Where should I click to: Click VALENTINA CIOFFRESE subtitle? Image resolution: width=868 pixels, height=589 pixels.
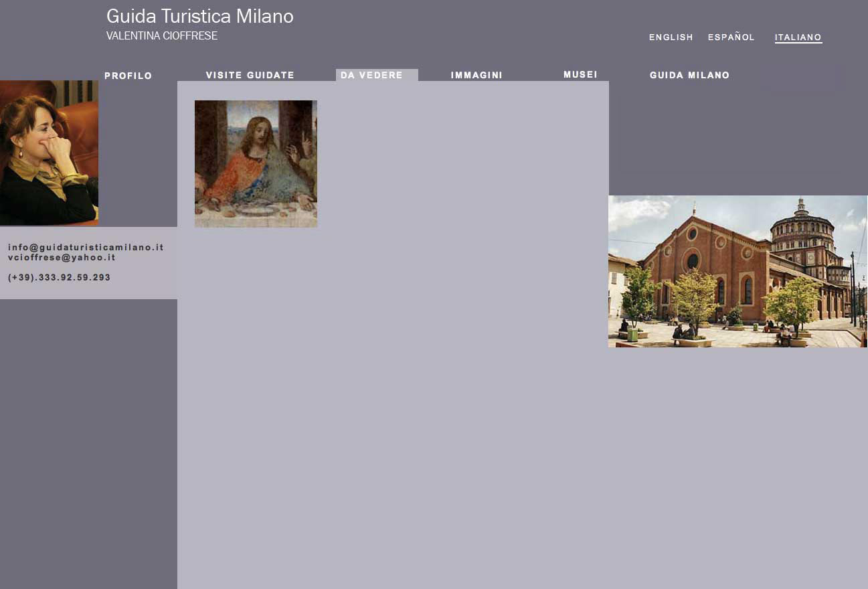coord(162,36)
